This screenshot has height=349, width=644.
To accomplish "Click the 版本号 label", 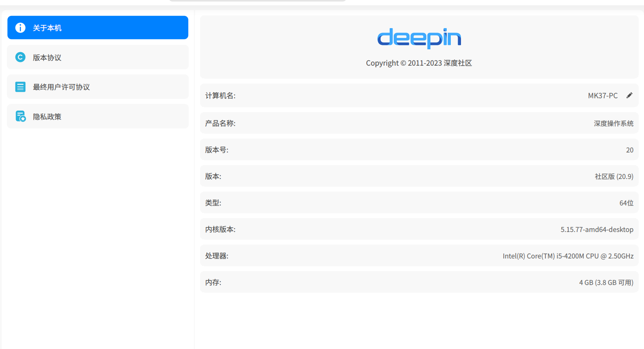I will point(217,150).
